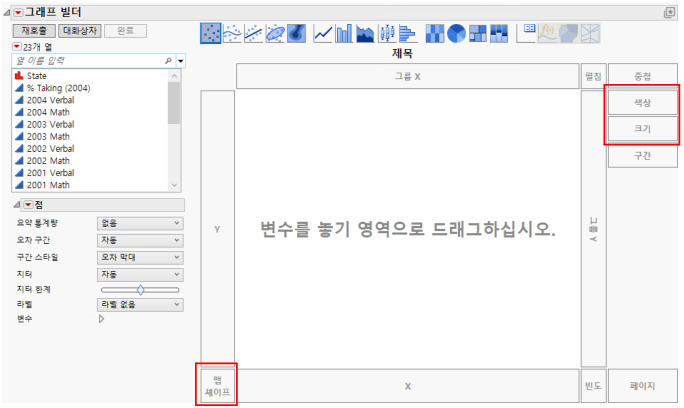Select the Smoother element icon
Screen dimensions: 684x408
232,34
